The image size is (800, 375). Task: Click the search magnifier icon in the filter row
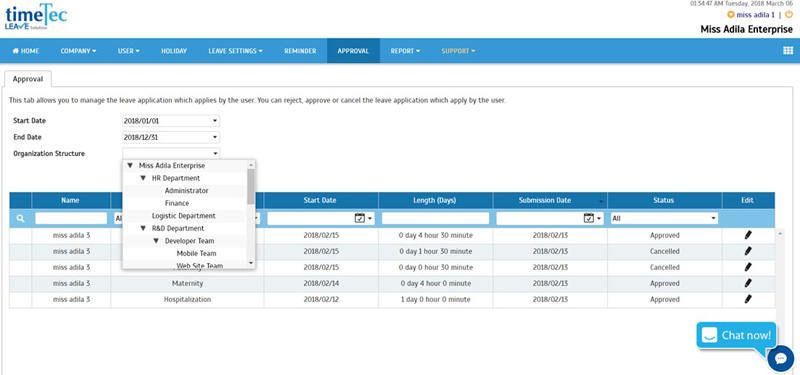click(x=20, y=218)
